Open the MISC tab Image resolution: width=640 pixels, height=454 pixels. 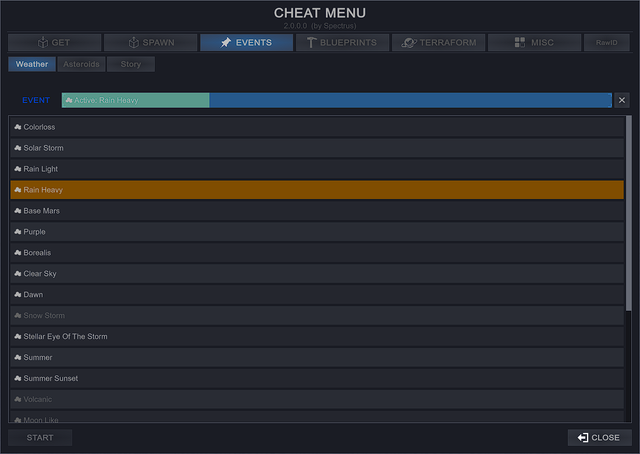coord(534,42)
